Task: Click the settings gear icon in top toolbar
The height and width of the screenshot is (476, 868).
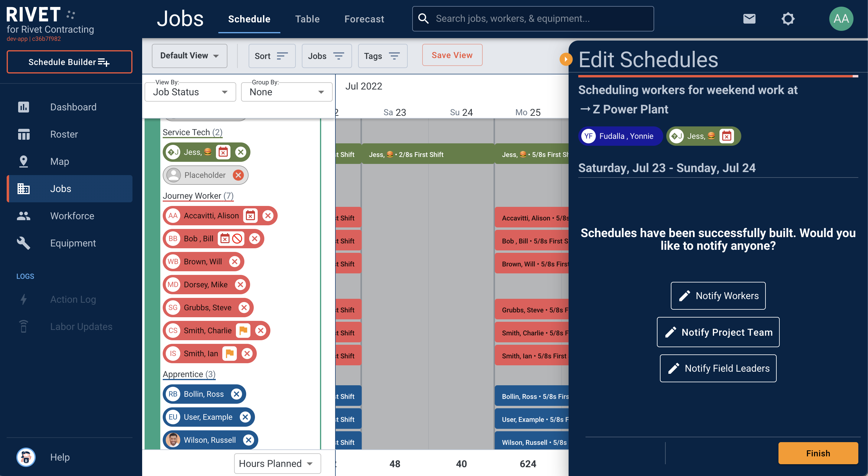Action: [x=788, y=18]
